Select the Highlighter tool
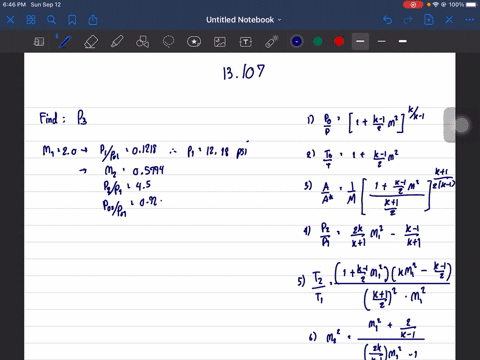Viewport: 480px width, 360px height. tap(117, 42)
